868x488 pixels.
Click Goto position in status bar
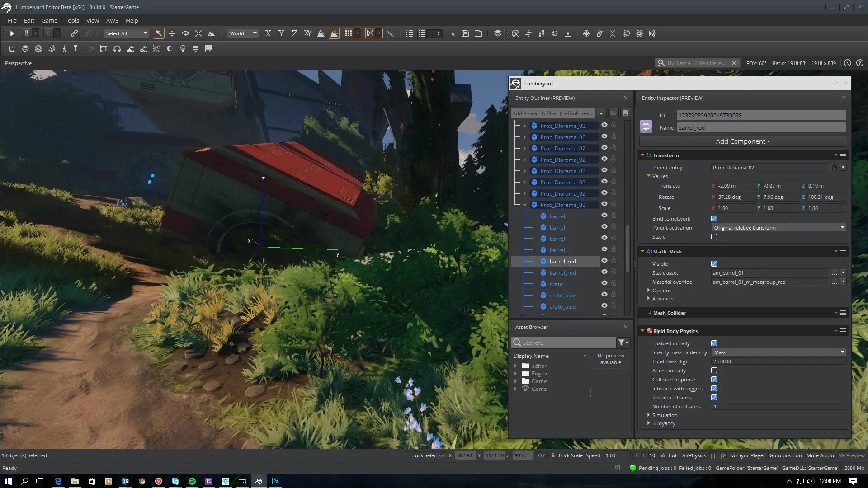pyautogui.click(x=785, y=455)
